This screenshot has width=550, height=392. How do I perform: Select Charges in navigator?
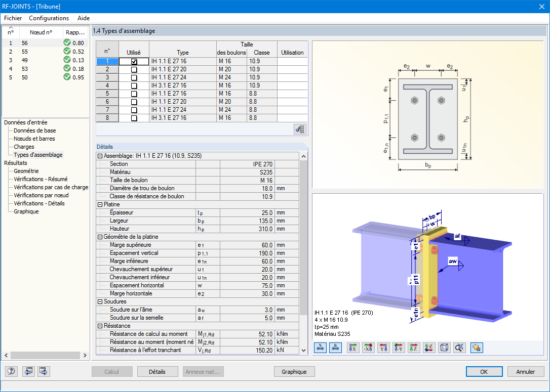coord(24,146)
